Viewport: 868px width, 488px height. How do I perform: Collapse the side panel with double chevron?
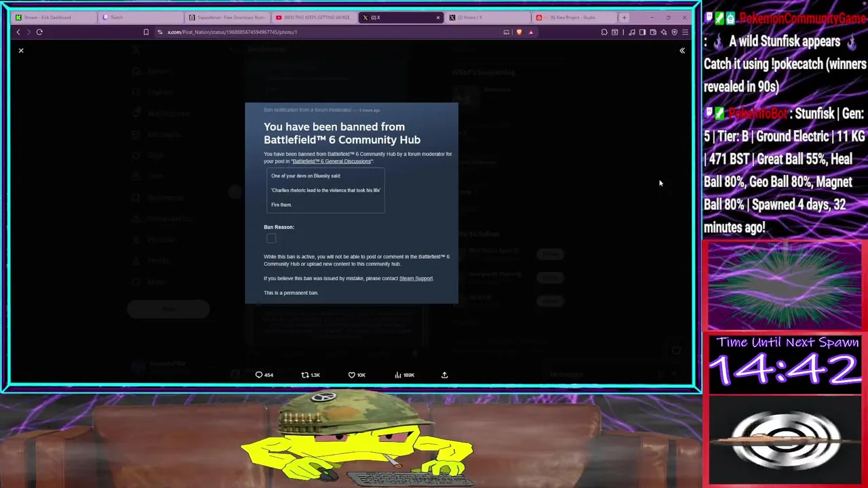[682, 50]
